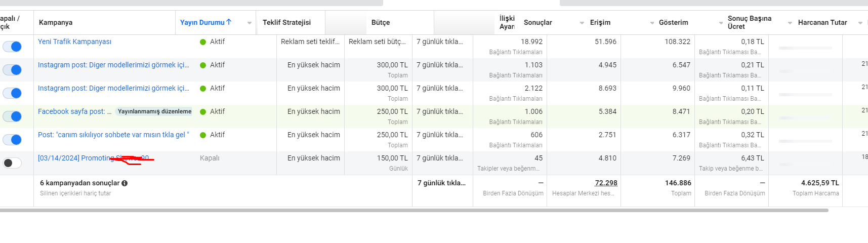
Task: Click the Harcanan Tutar bar for Yeni Trafik
Action: [x=805, y=48]
